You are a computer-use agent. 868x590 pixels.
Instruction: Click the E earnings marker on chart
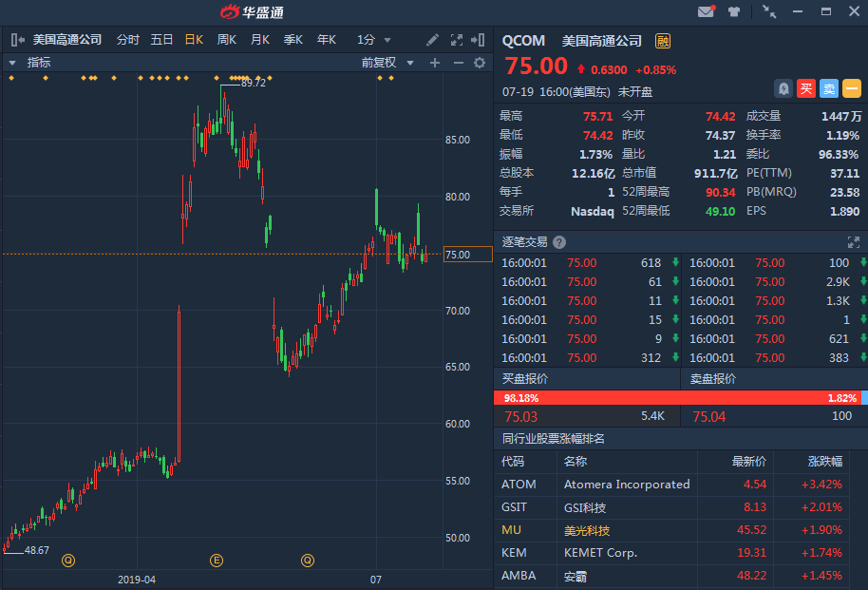pos(217,561)
